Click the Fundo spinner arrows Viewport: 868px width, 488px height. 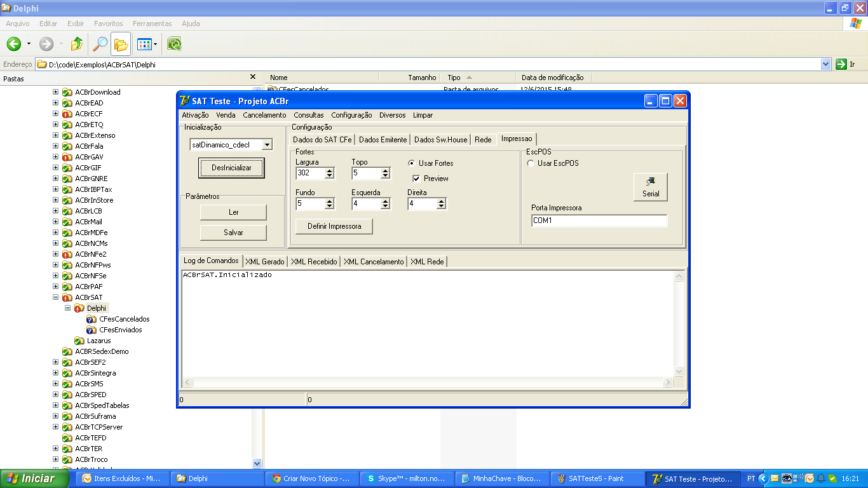[x=329, y=204]
